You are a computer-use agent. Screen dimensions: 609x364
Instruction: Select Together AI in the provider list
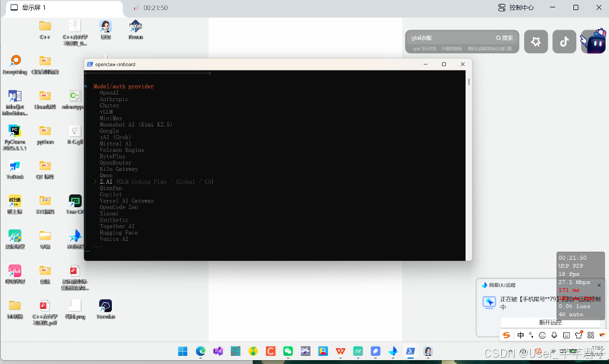pyautogui.click(x=117, y=226)
